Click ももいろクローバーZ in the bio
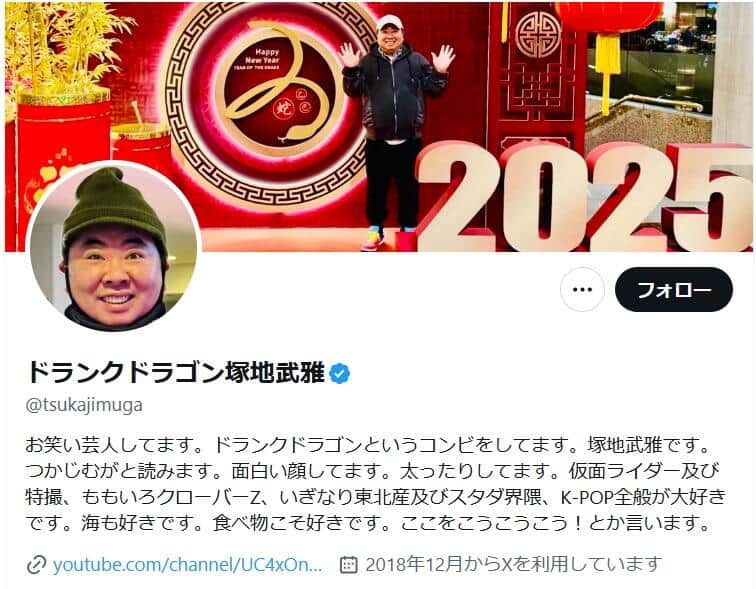This screenshot has width=756, height=589. pos(177,496)
